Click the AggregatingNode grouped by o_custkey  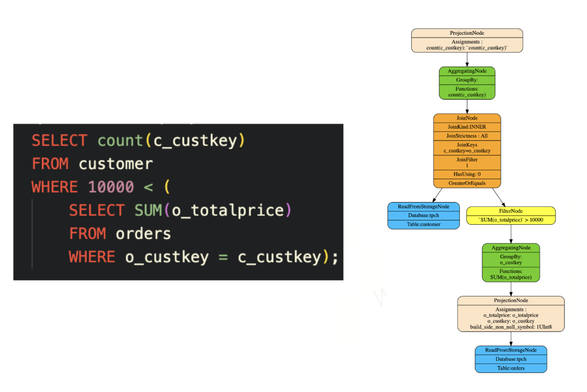tap(511, 263)
